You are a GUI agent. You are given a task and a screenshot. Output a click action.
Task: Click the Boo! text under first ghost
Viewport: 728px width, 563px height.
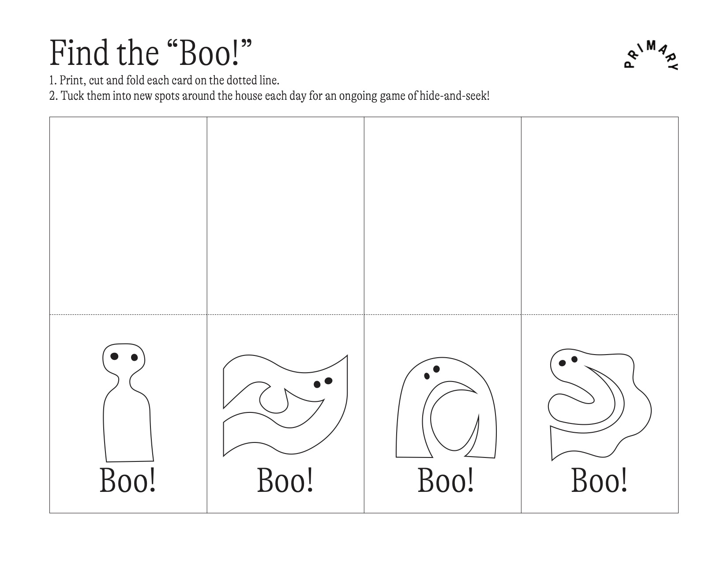coord(128,480)
